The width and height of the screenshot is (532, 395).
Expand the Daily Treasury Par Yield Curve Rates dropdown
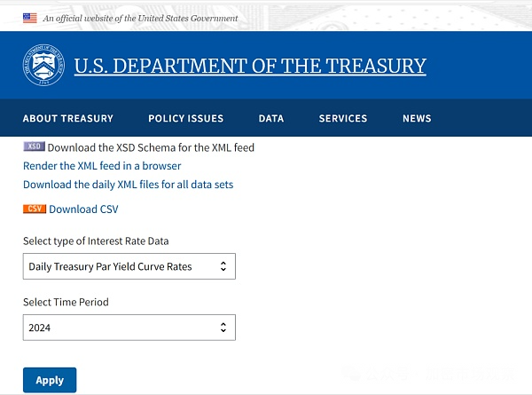[129, 266]
